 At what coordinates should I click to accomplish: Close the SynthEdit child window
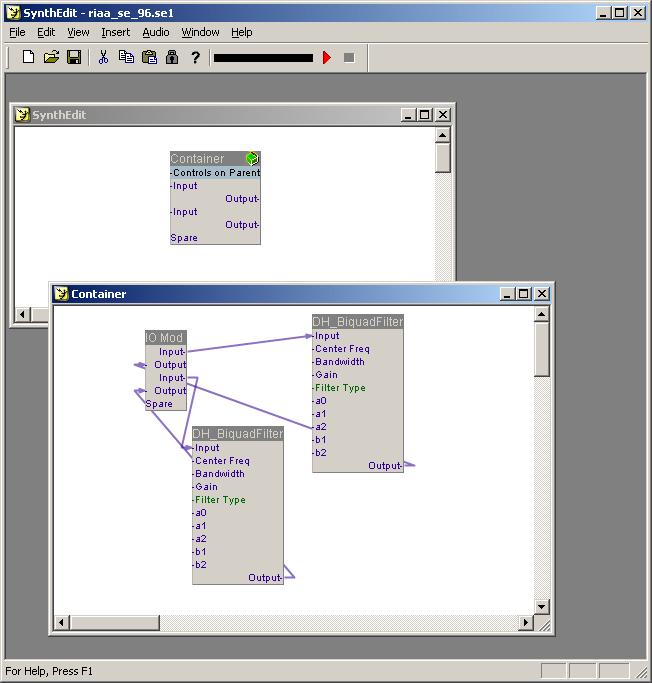click(x=443, y=115)
